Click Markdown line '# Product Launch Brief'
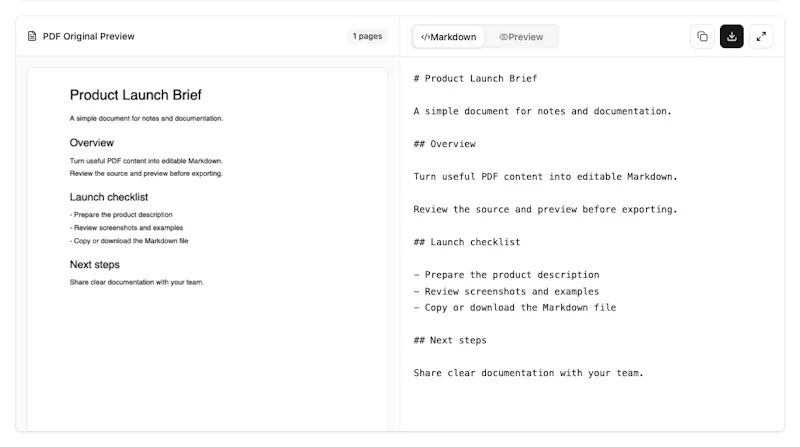The height and width of the screenshot is (447, 800). pyautogui.click(x=476, y=79)
